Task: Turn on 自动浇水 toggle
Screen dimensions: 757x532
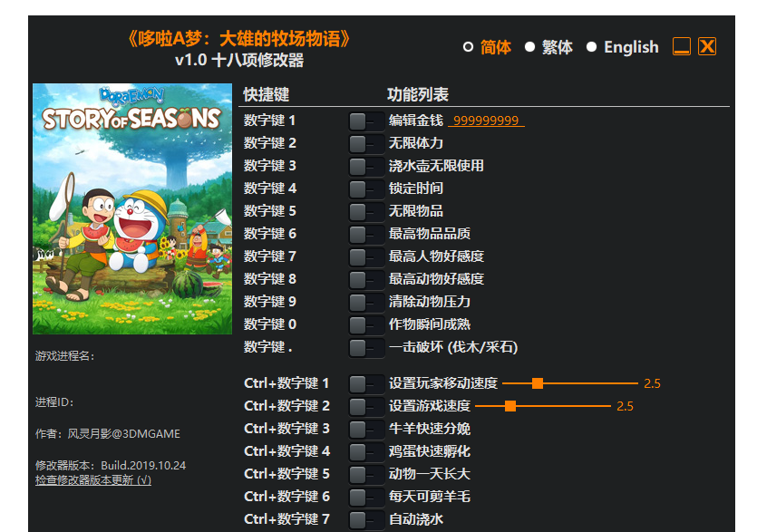Action: pyautogui.click(x=366, y=520)
